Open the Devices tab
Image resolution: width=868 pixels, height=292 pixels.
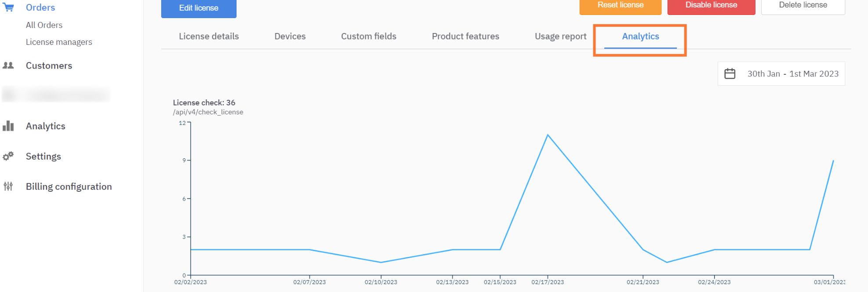pyautogui.click(x=290, y=36)
